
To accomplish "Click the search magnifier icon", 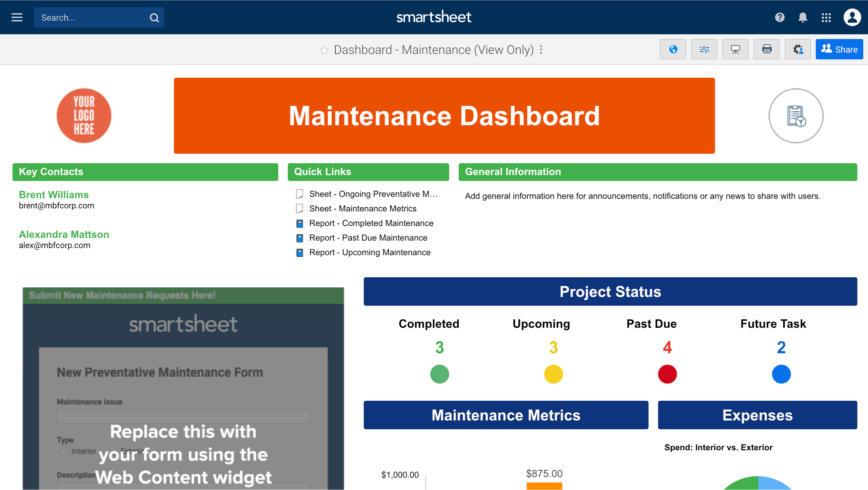I will coord(154,18).
